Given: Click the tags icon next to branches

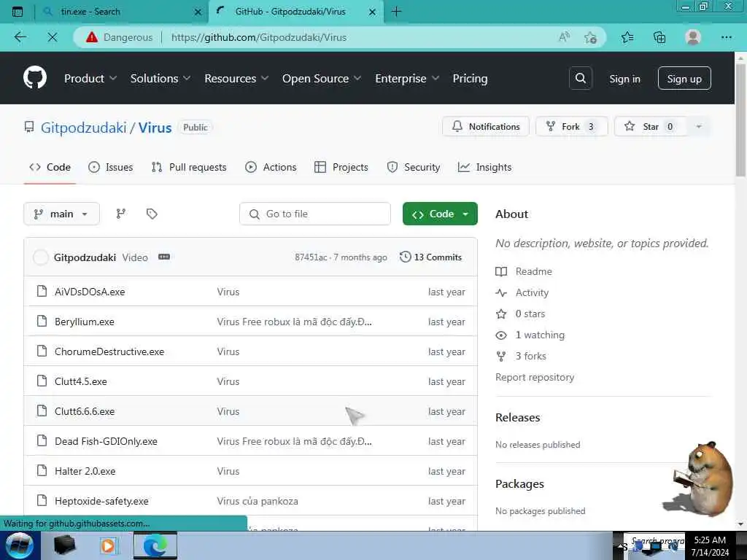Looking at the screenshot, I should click(x=152, y=214).
